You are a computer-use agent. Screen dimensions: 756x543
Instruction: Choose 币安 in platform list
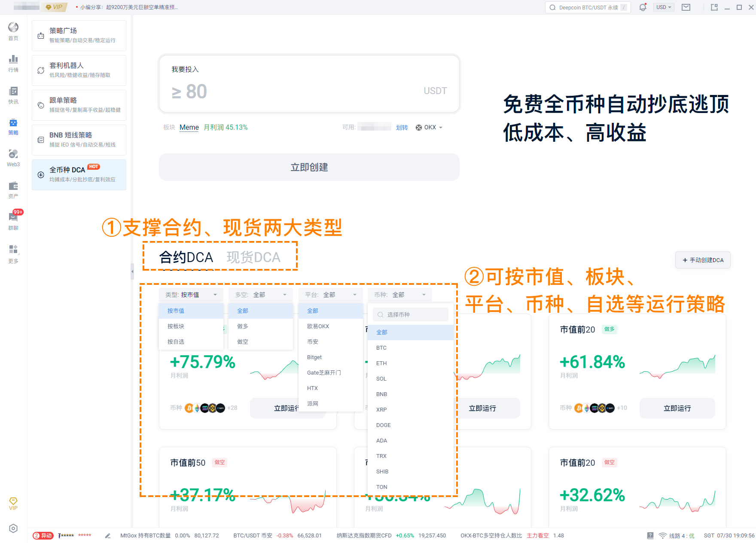pos(331,342)
